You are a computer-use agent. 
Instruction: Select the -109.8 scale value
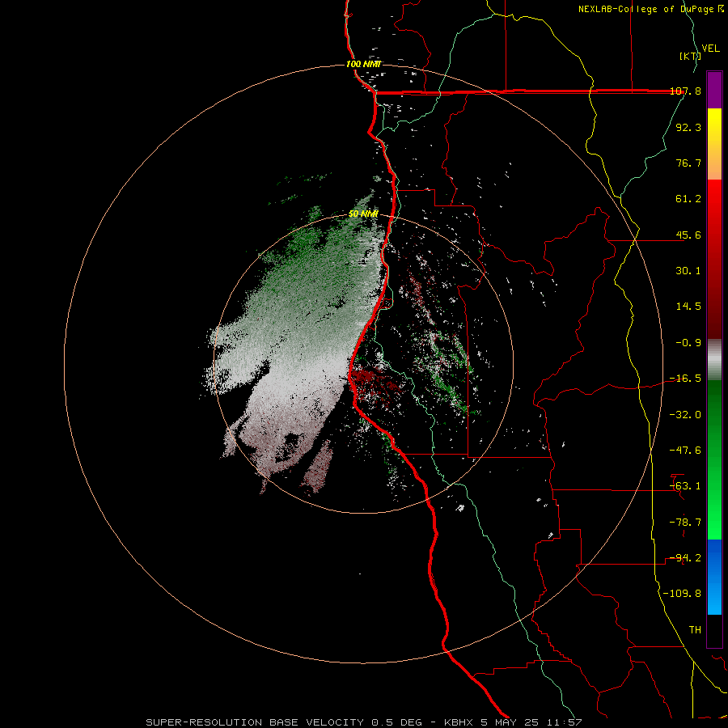[682, 594]
